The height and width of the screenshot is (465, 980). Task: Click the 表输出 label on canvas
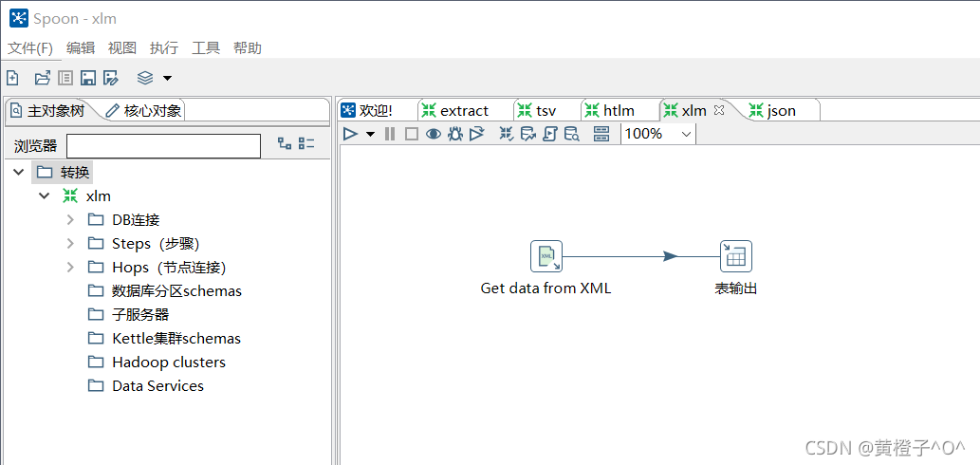click(x=736, y=288)
